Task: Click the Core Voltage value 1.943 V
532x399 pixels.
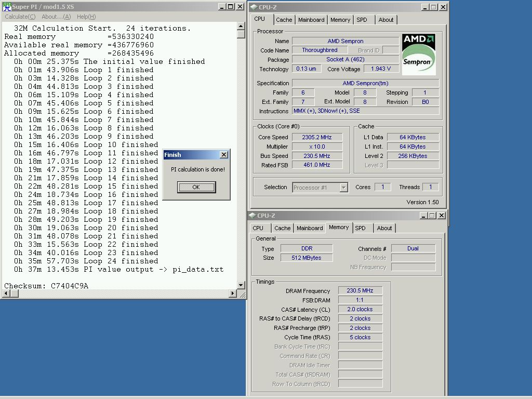Action: (x=381, y=69)
